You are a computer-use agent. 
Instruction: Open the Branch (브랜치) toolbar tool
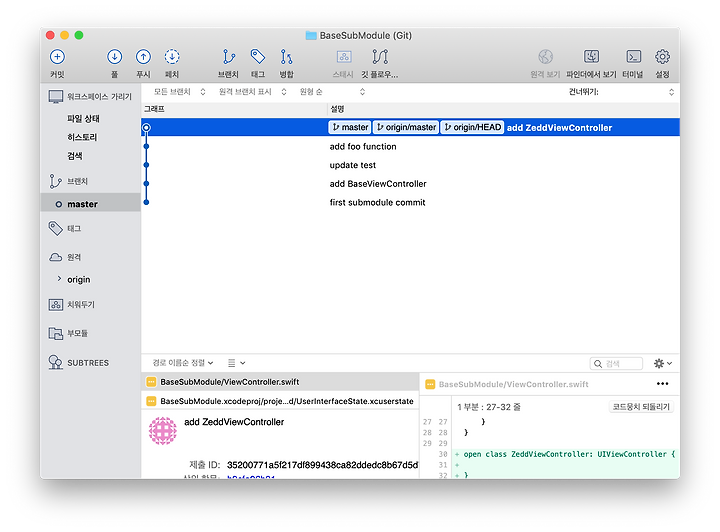(x=228, y=57)
